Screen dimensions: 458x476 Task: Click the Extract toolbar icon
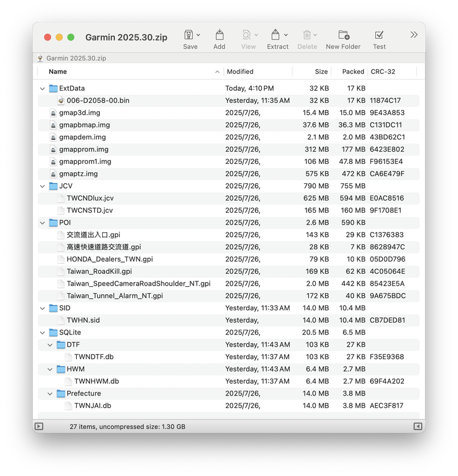[275, 35]
